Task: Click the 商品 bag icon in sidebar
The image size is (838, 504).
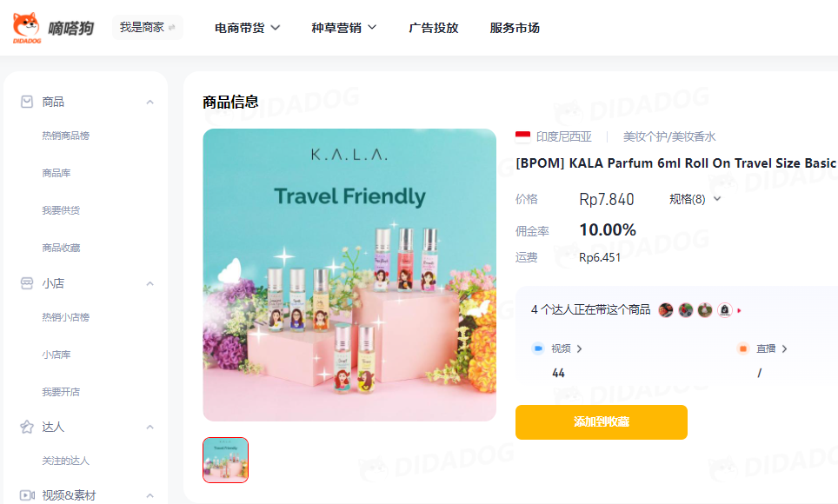Action: coord(27,102)
